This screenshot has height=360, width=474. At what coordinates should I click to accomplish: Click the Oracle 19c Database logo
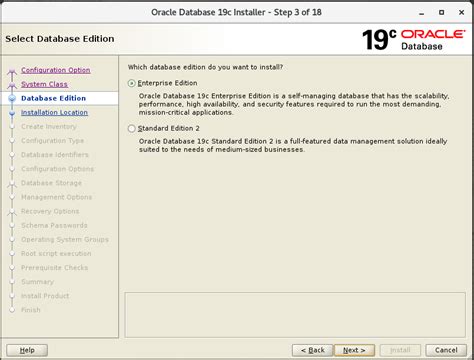[414, 40]
